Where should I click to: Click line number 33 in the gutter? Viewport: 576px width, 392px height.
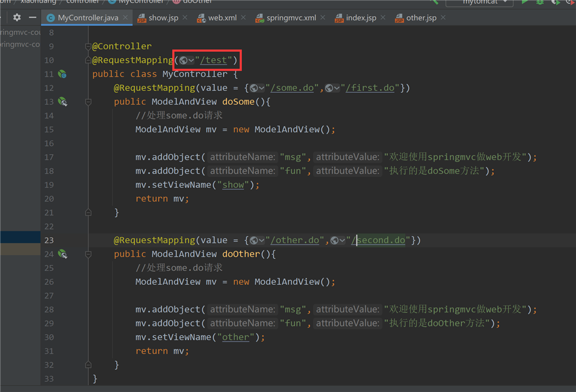(49, 379)
